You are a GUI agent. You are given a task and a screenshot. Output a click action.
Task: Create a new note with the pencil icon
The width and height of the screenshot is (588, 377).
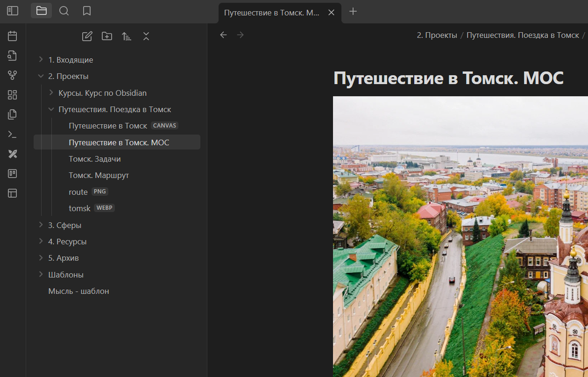point(87,36)
